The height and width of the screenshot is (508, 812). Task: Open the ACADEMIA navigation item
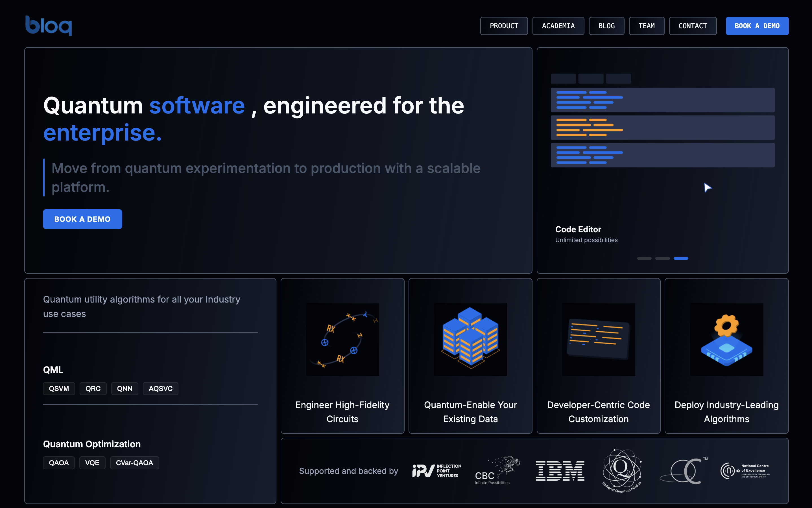pyautogui.click(x=558, y=26)
